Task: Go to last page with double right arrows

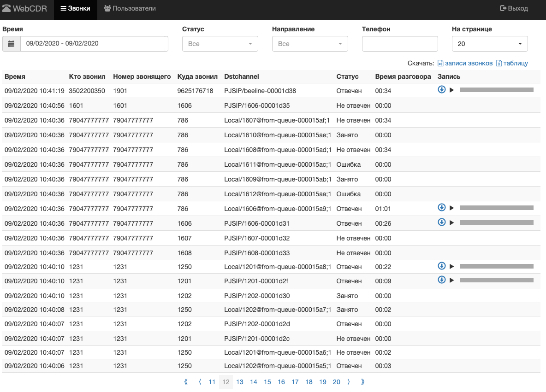Action: click(x=362, y=382)
